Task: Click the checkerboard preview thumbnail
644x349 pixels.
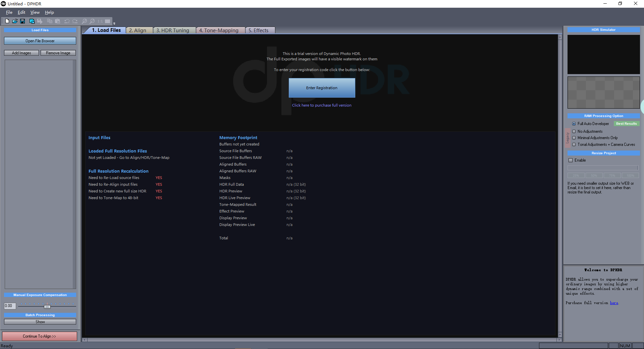Action: click(x=603, y=93)
